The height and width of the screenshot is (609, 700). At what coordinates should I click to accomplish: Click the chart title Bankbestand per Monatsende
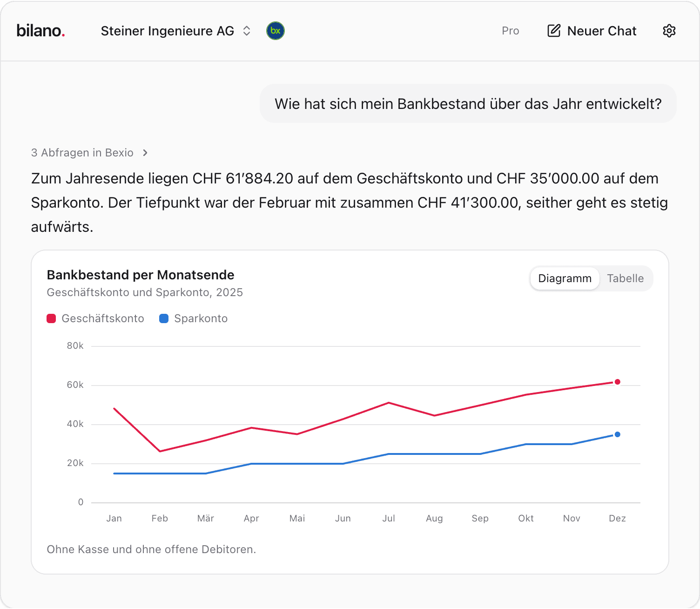tap(141, 275)
